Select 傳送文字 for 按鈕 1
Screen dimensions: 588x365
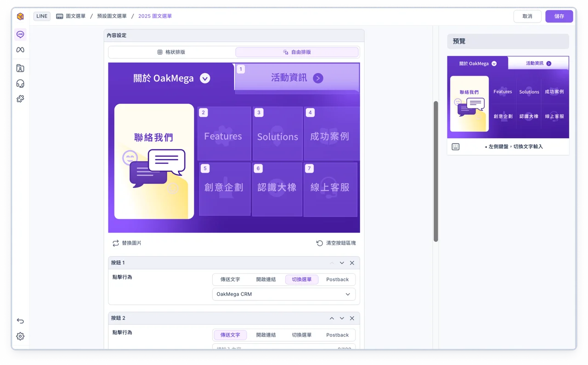pos(230,279)
